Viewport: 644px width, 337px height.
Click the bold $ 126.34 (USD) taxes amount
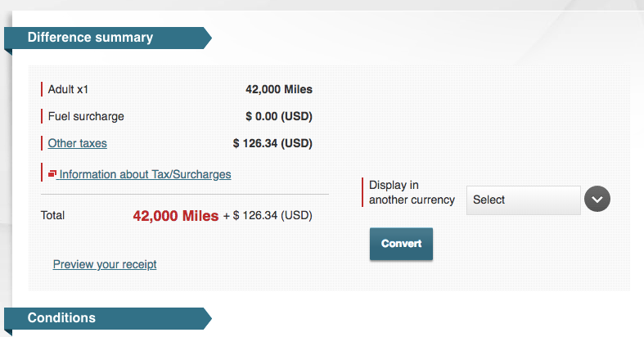pyautogui.click(x=272, y=143)
